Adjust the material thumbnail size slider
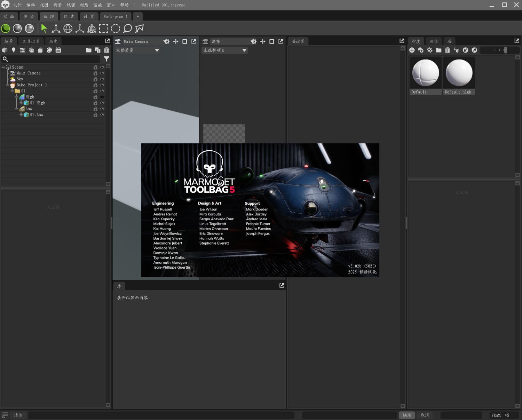522x420 pixels. (500, 50)
